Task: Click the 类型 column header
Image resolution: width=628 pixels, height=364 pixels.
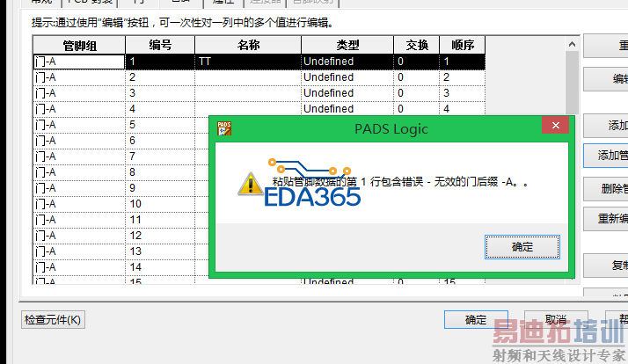Action: pyautogui.click(x=347, y=45)
